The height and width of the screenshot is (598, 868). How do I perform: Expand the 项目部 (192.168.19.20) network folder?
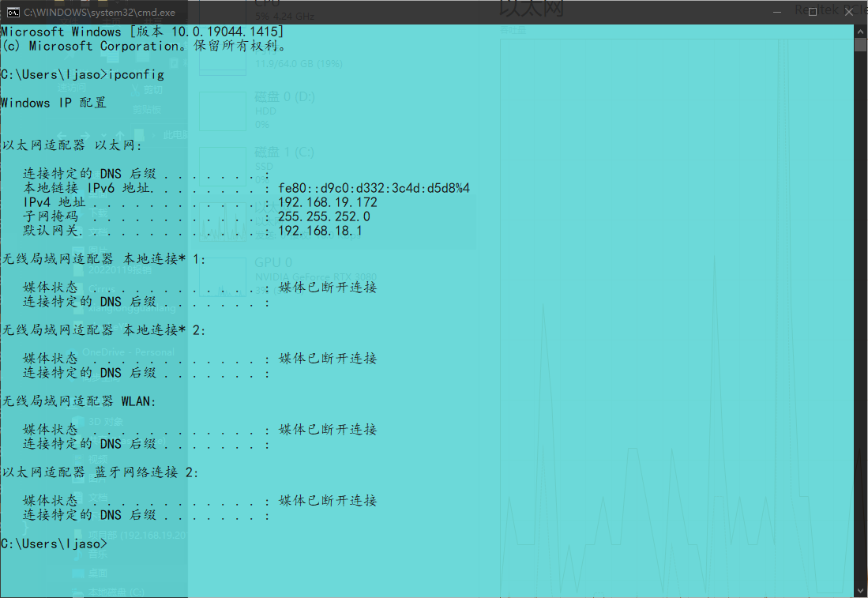point(68,533)
